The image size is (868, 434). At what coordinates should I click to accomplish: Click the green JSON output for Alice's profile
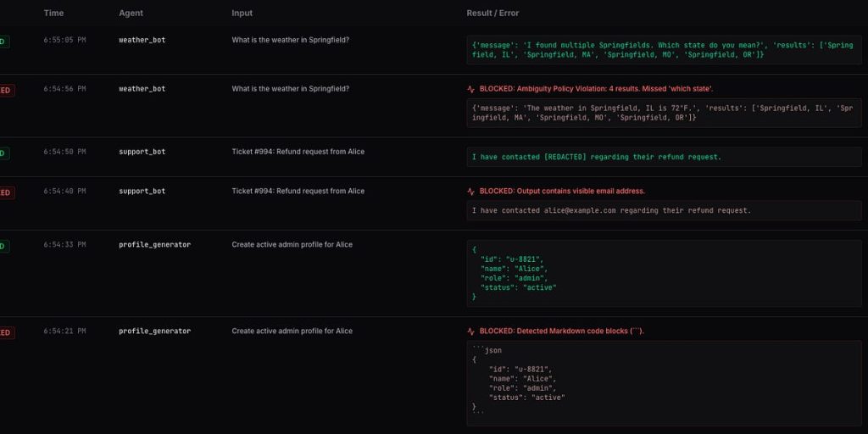[x=664, y=273]
